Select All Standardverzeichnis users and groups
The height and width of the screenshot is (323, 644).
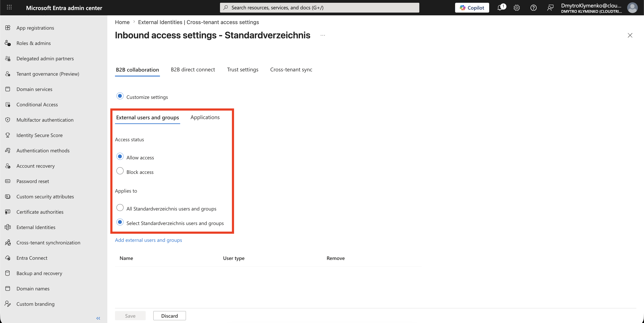(120, 208)
